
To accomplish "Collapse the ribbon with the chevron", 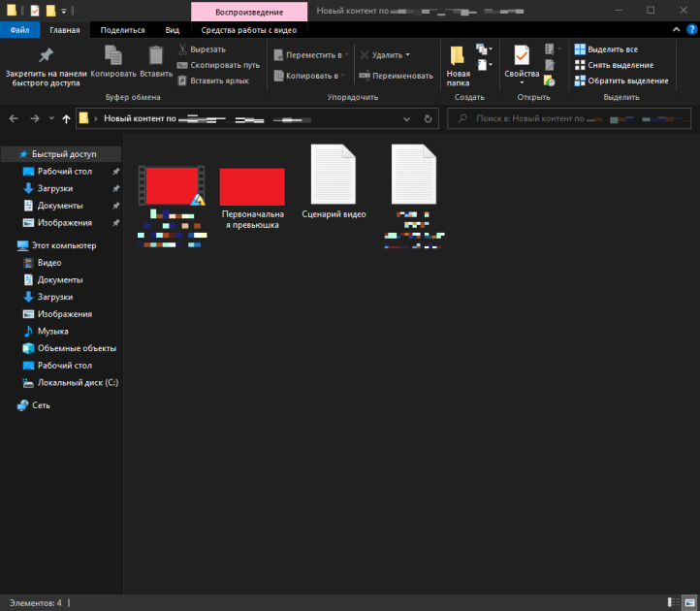I will [x=677, y=29].
